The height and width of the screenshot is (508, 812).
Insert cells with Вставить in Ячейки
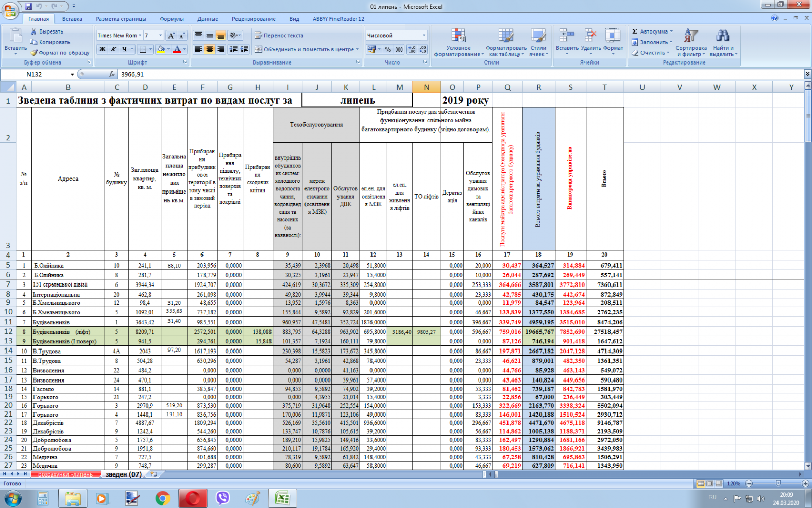[566, 43]
